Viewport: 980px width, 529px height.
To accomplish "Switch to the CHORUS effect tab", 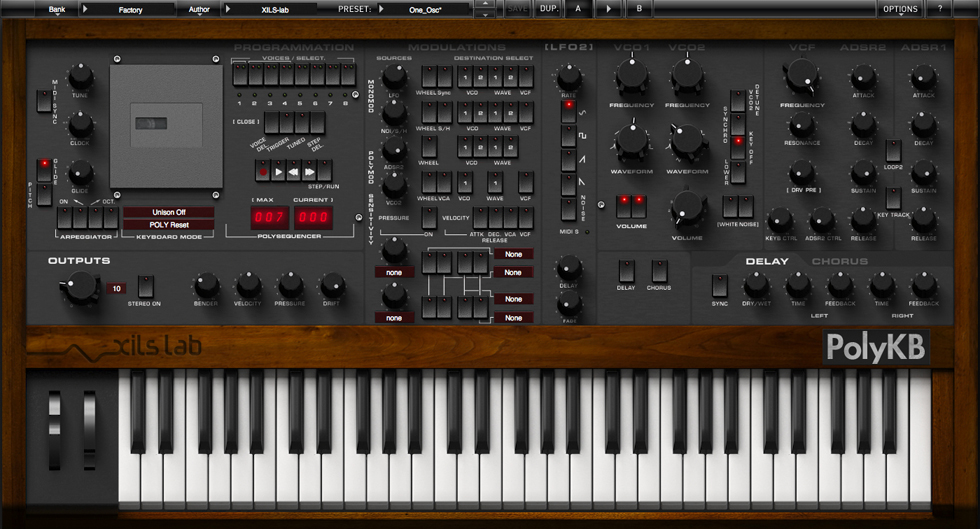I will (840, 261).
